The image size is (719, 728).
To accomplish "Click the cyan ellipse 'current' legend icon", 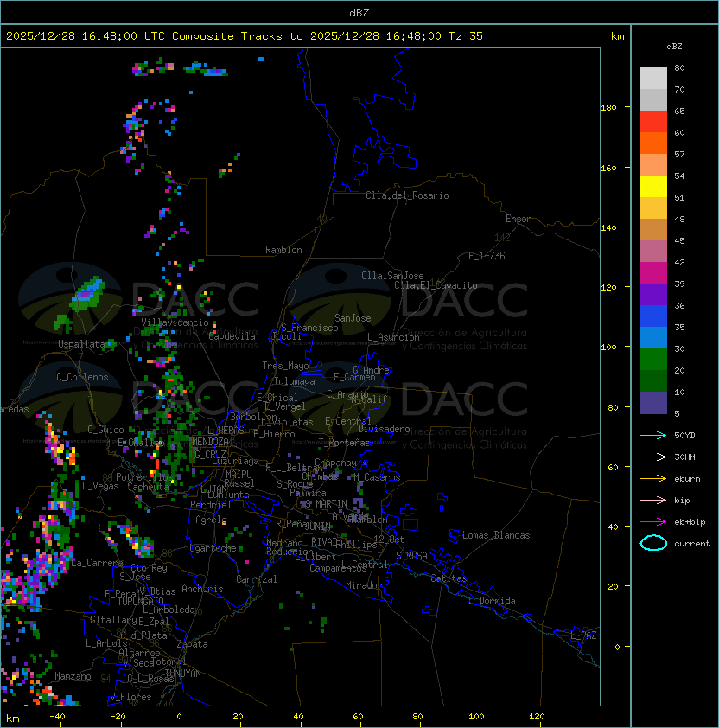I will pos(653,543).
